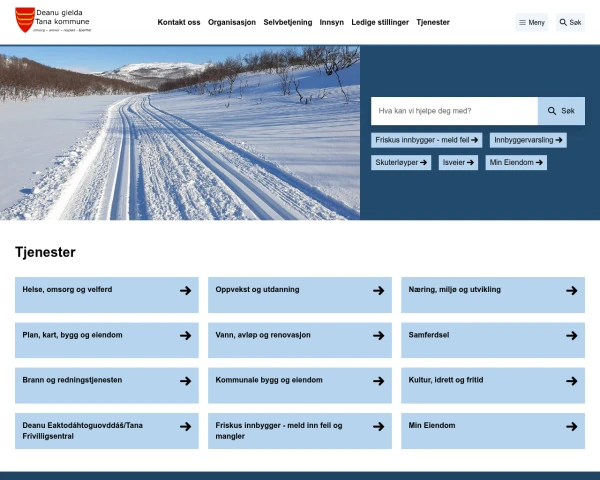Screen dimensions: 600x480
Task: Click arrow icon on Vann, avløp og renovasjon
Action: click(379, 336)
